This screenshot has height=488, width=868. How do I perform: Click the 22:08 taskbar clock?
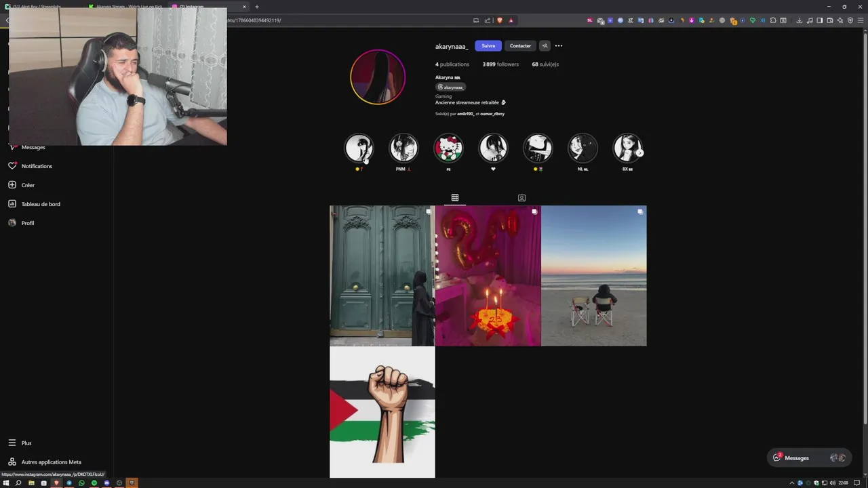coord(844,483)
